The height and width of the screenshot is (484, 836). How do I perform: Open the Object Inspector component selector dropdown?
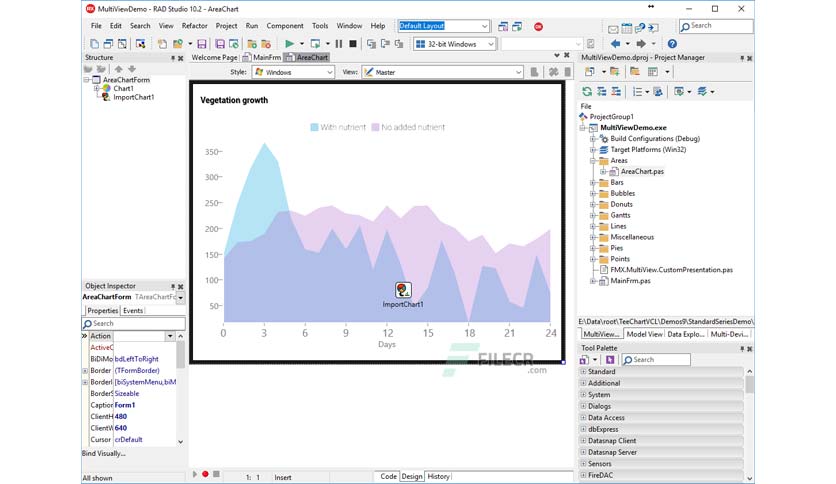click(x=181, y=297)
